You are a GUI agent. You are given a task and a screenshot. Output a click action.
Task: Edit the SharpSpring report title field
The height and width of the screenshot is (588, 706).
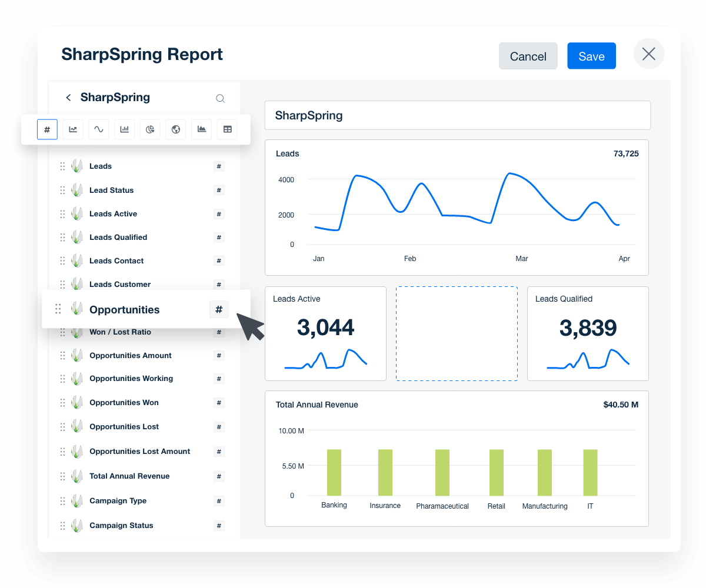point(457,115)
